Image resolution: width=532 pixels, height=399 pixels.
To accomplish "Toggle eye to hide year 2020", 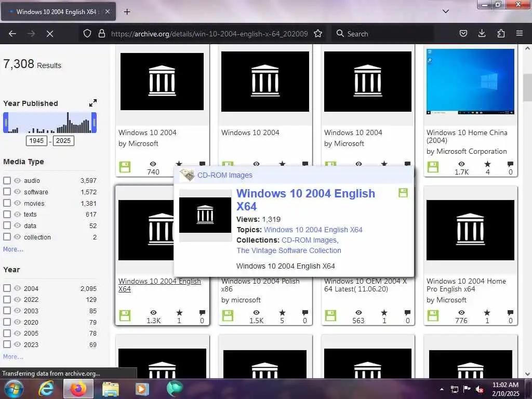I will click(x=17, y=322).
